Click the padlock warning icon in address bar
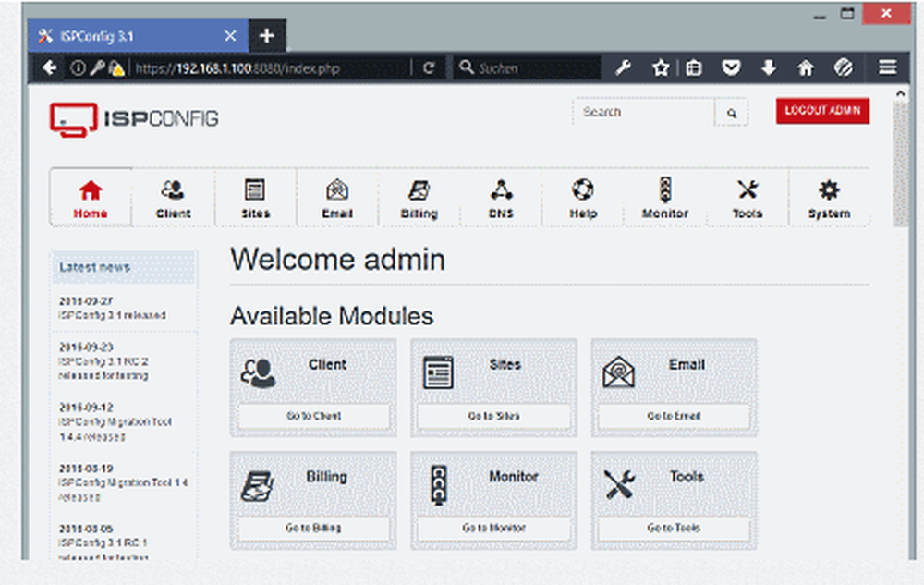Image resolution: width=924 pixels, height=585 pixels. point(116,68)
